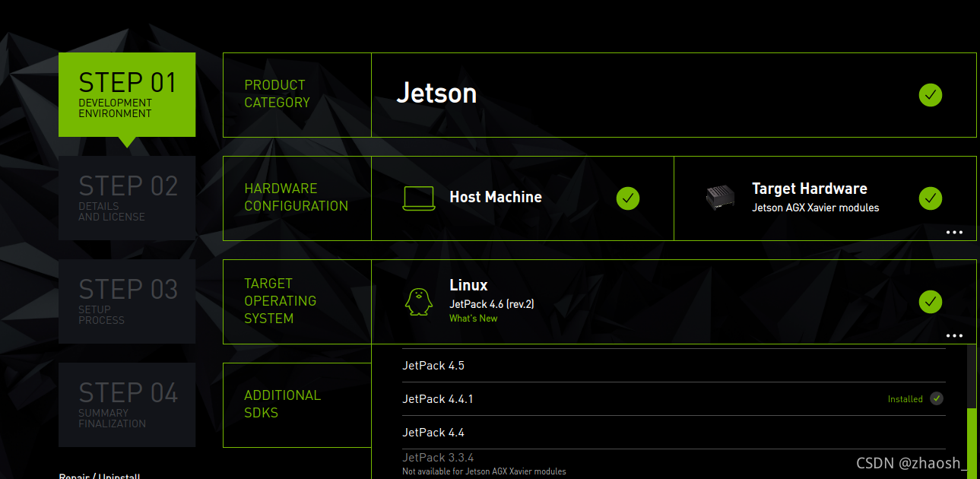Toggle the Target Hardware checkmark
The image size is (980, 479).
931,198
